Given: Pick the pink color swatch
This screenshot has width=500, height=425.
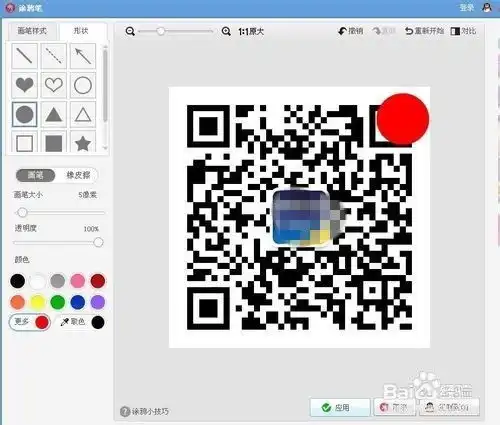Looking at the screenshot, I should 78,281.
